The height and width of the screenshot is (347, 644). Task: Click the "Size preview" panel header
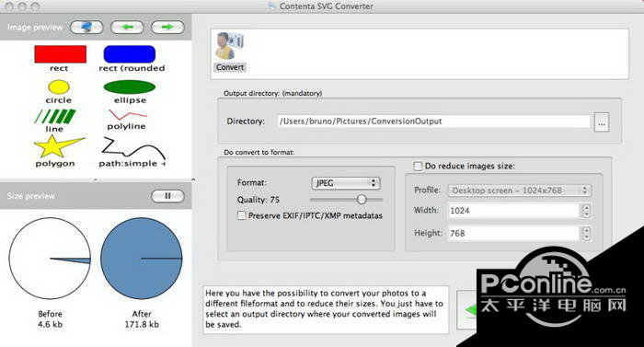click(x=30, y=196)
